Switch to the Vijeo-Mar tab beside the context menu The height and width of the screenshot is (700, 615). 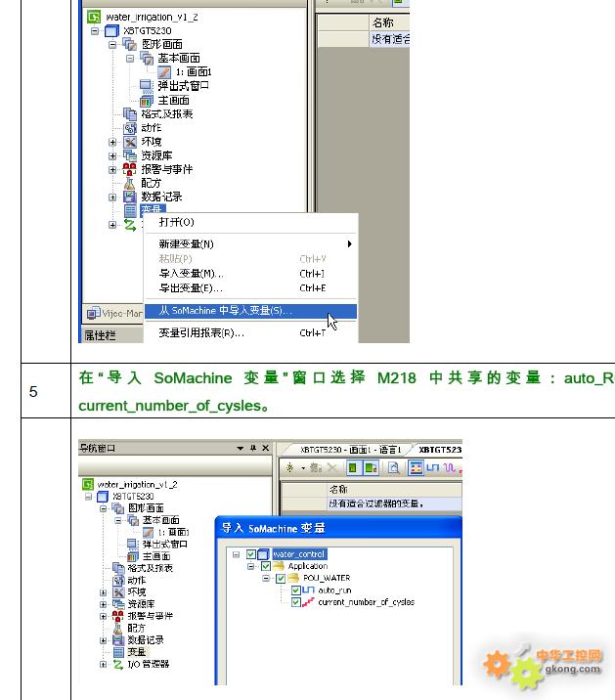coord(114,313)
